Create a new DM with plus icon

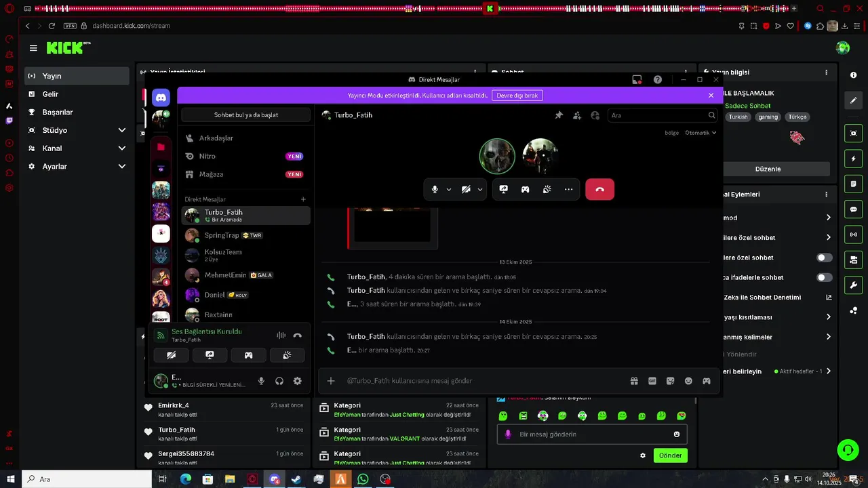tap(303, 199)
